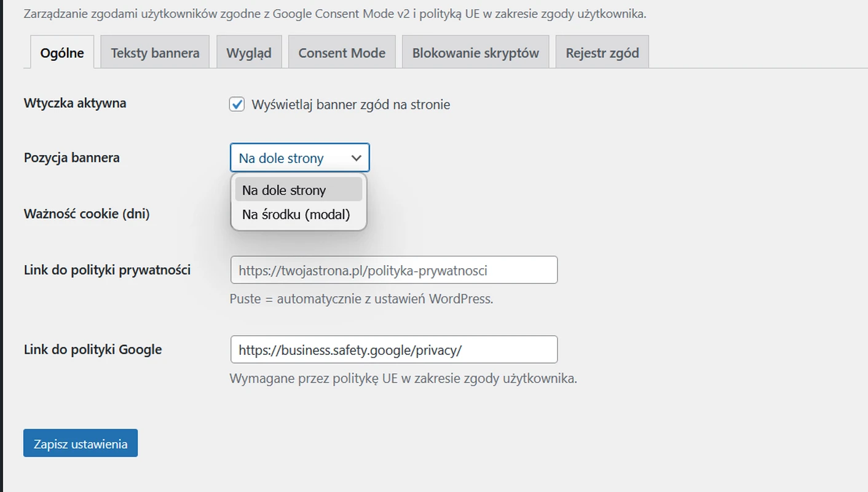Viewport: 868px width, 492px height.
Task: Open the Blokowanie skryptów tab
Action: 475,52
